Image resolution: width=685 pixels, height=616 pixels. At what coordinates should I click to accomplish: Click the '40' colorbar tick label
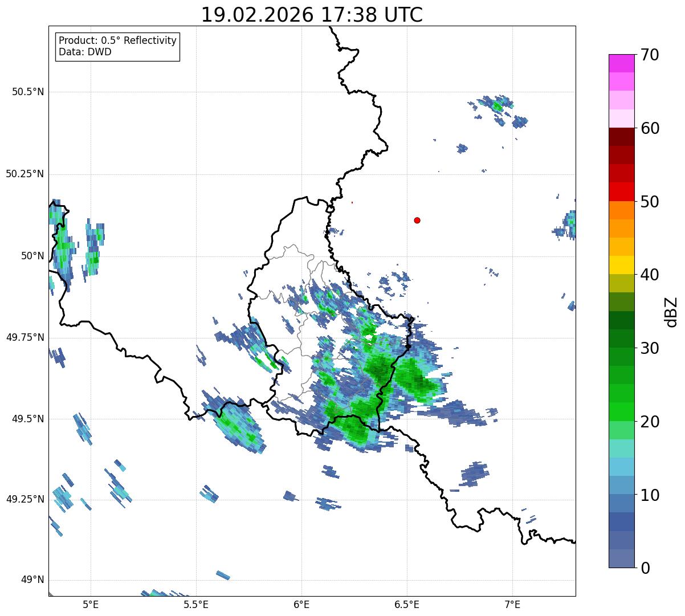click(650, 275)
